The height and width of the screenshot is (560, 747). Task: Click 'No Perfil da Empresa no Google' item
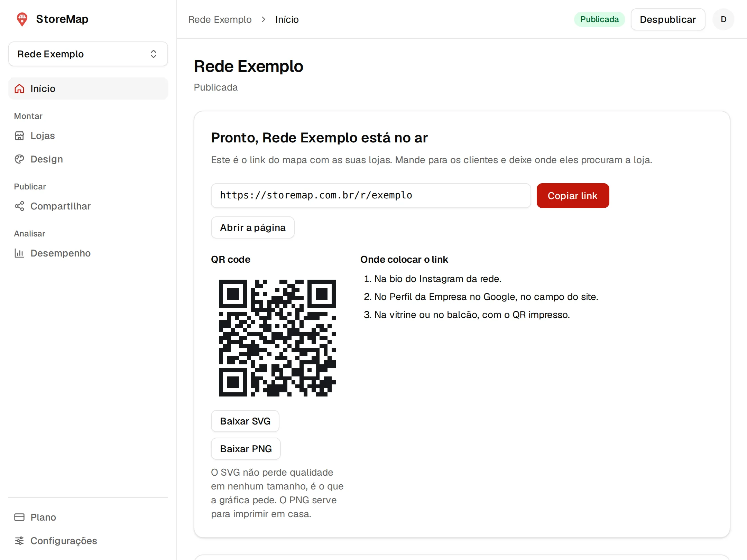click(486, 297)
